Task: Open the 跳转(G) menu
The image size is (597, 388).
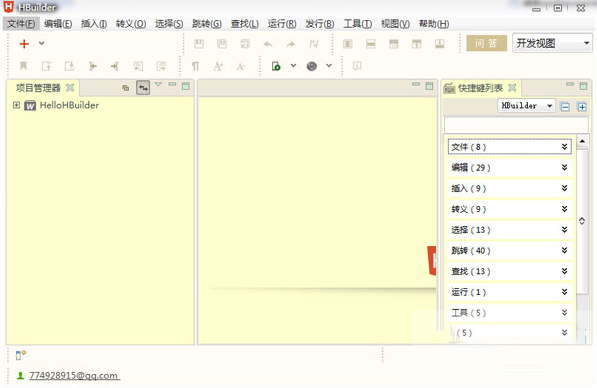Action: (207, 24)
